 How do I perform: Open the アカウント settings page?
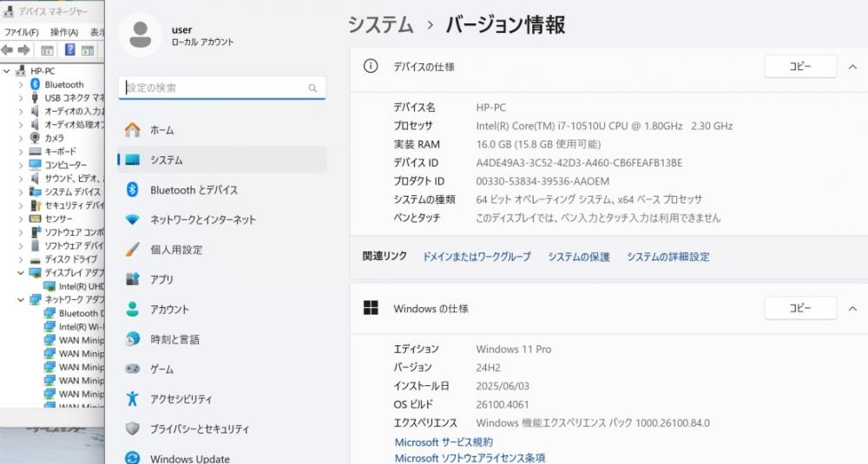point(221,309)
